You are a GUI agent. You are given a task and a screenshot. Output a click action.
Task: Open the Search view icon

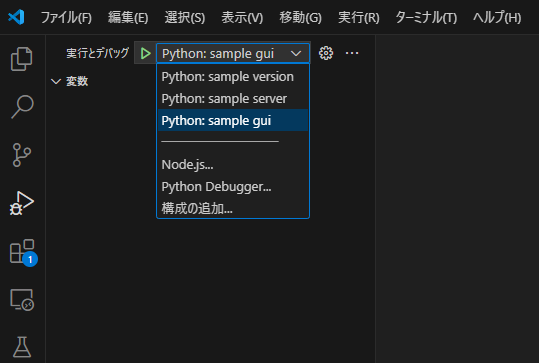[x=22, y=107]
